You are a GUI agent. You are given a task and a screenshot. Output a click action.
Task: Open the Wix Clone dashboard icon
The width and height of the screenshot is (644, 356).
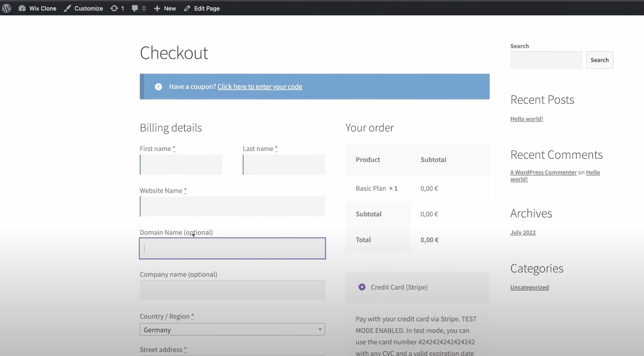(22, 8)
